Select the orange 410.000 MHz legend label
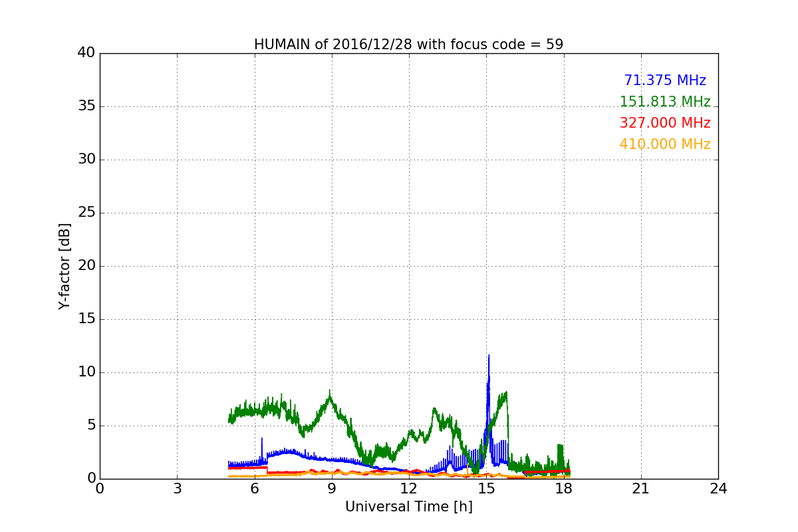 (665, 144)
